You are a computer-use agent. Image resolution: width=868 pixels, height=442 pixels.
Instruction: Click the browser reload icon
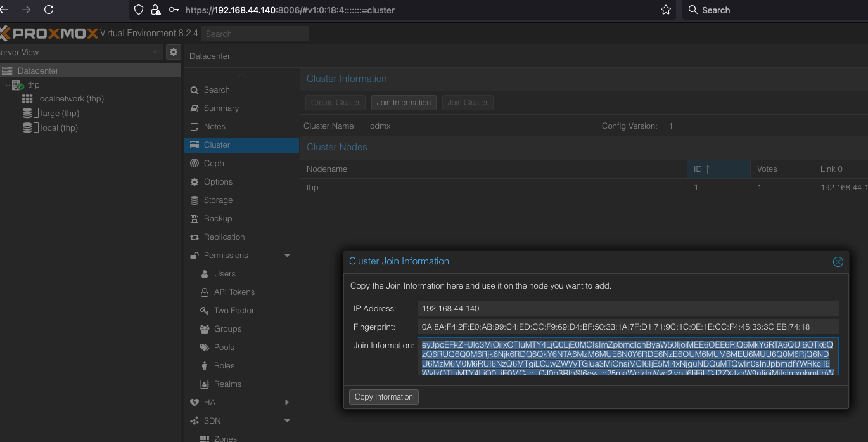[x=49, y=10]
